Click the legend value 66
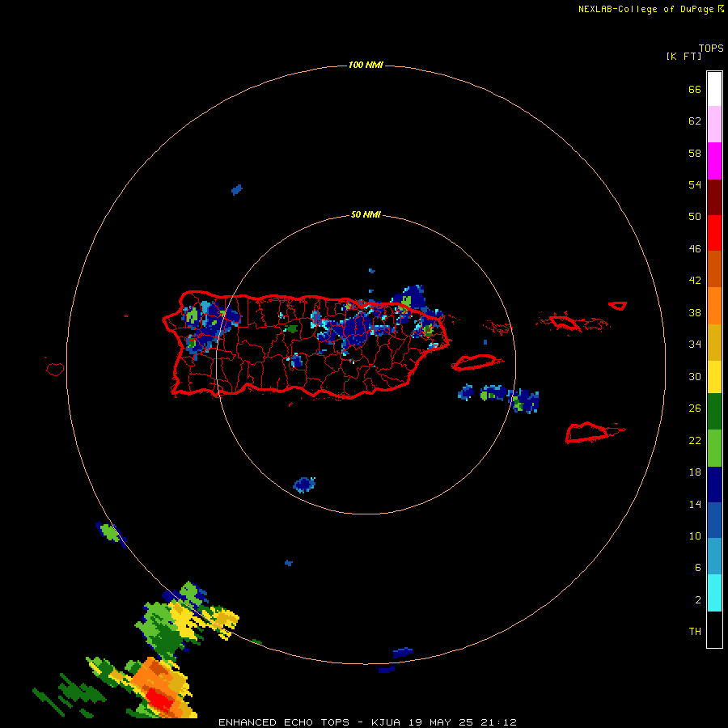 tap(695, 89)
